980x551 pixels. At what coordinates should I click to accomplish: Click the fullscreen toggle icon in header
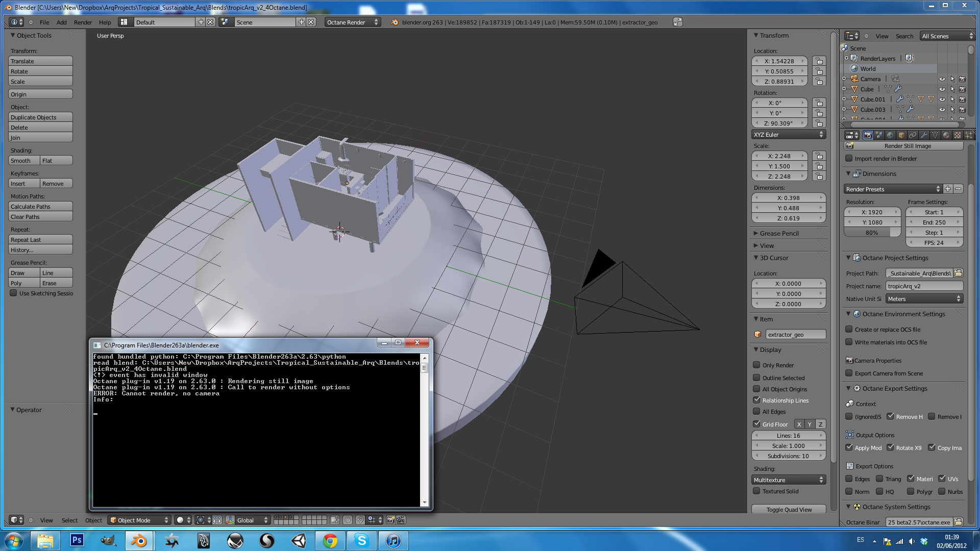coord(677,22)
